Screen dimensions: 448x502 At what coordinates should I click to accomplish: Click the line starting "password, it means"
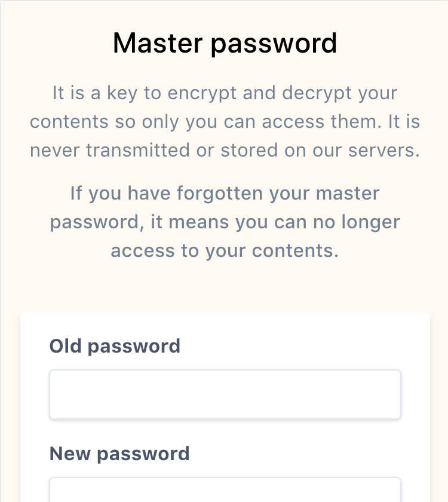[x=225, y=222]
